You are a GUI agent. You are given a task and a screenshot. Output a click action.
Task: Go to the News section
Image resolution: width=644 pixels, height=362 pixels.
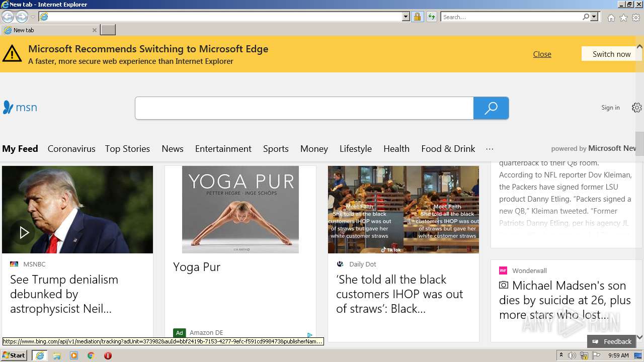173,149
